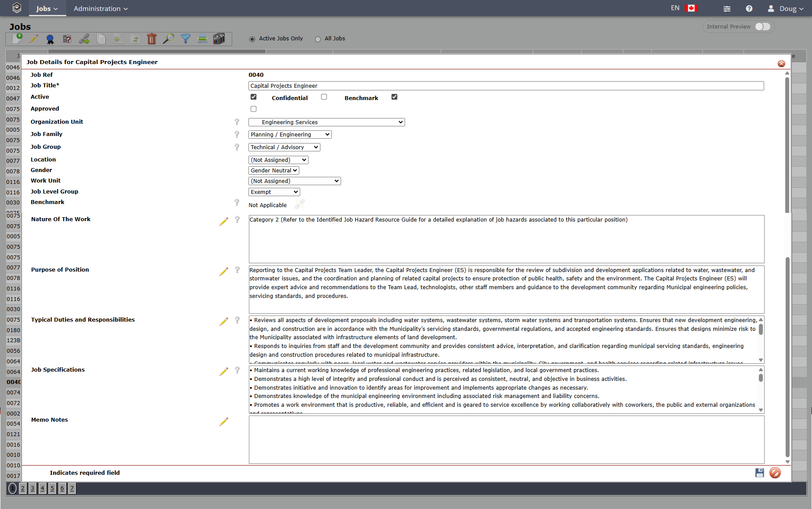Click pencil icon for Job Specifications
The image size is (812, 509).
click(224, 372)
